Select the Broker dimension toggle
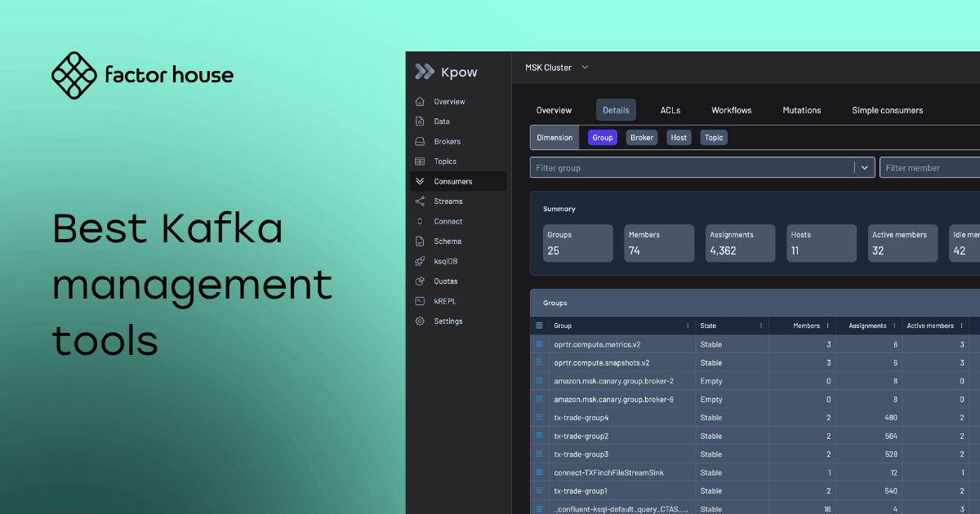Image resolution: width=980 pixels, height=514 pixels. point(642,138)
